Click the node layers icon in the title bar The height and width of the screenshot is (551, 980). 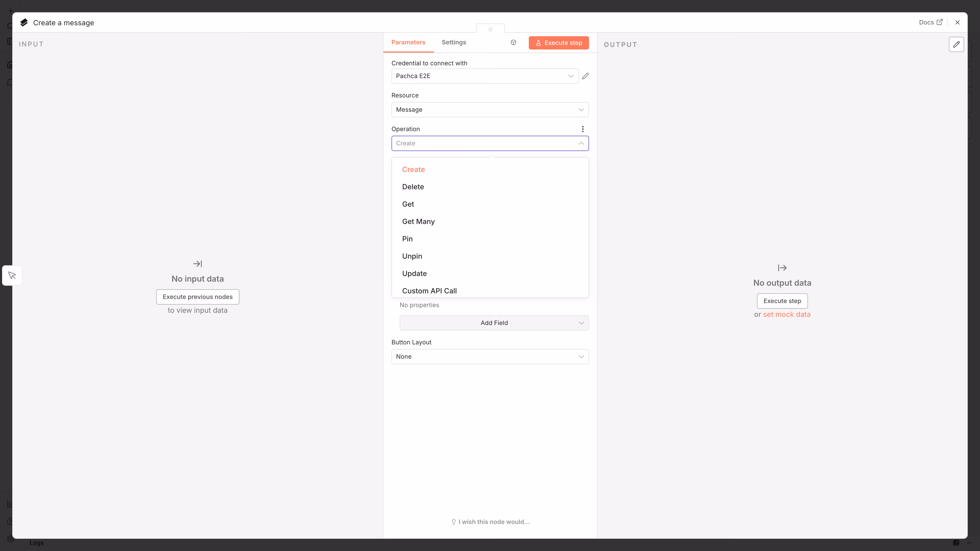pos(24,23)
